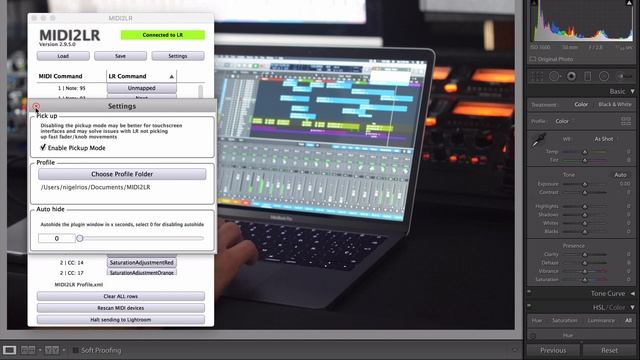Click HSL target adjustment tool icon

click(x=533, y=336)
